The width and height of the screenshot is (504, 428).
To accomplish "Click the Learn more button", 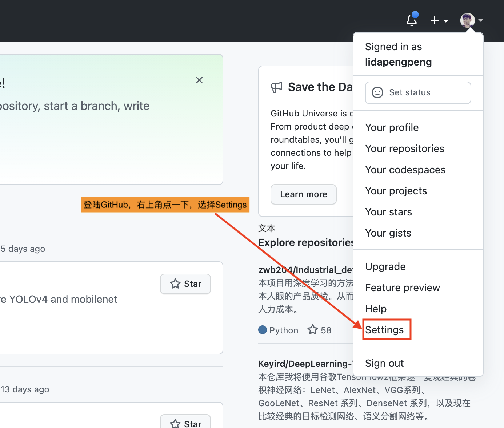I will click(x=304, y=194).
